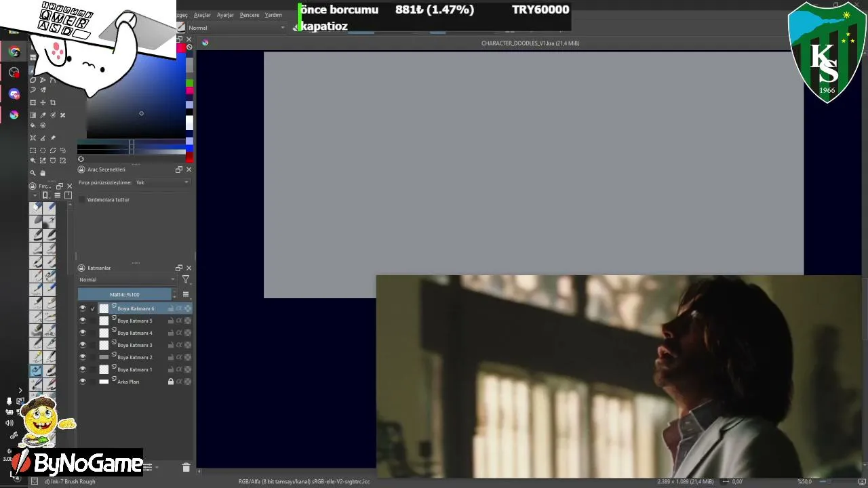
Task: Float the Katmanlar docker
Action: coord(179,268)
